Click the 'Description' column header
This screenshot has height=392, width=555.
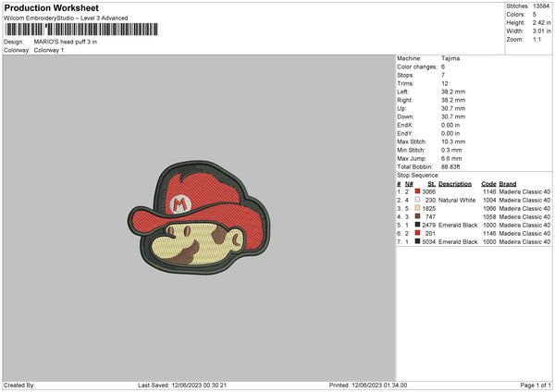pos(455,184)
